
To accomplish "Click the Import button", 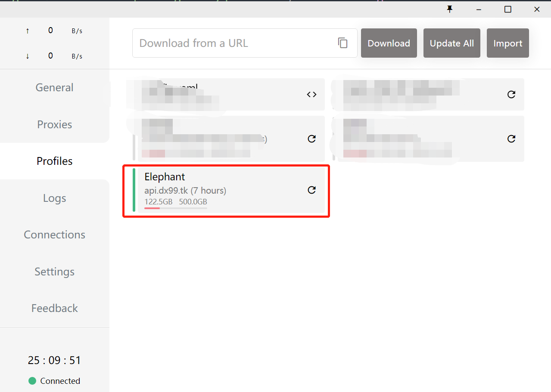I will (x=507, y=43).
